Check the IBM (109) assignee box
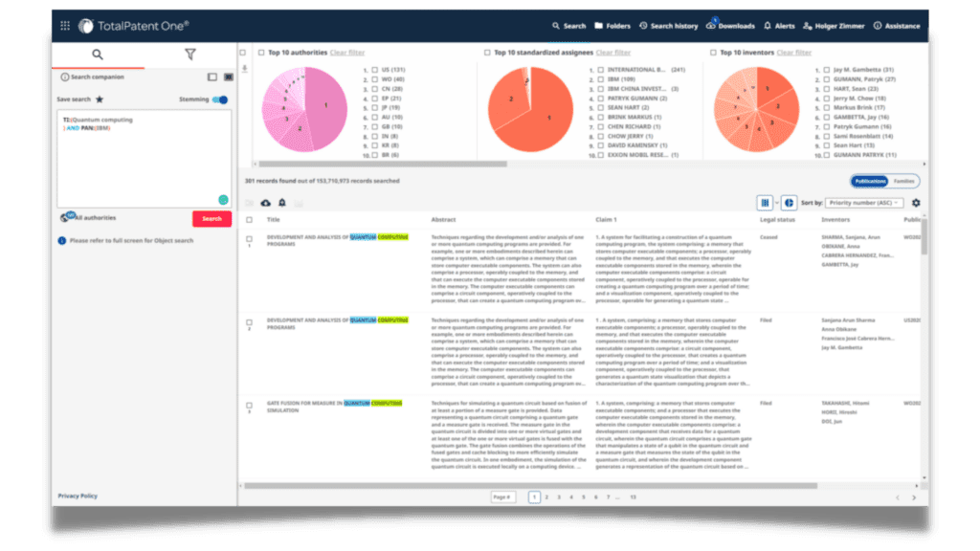The height and width of the screenshot is (551, 980). click(x=601, y=79)
